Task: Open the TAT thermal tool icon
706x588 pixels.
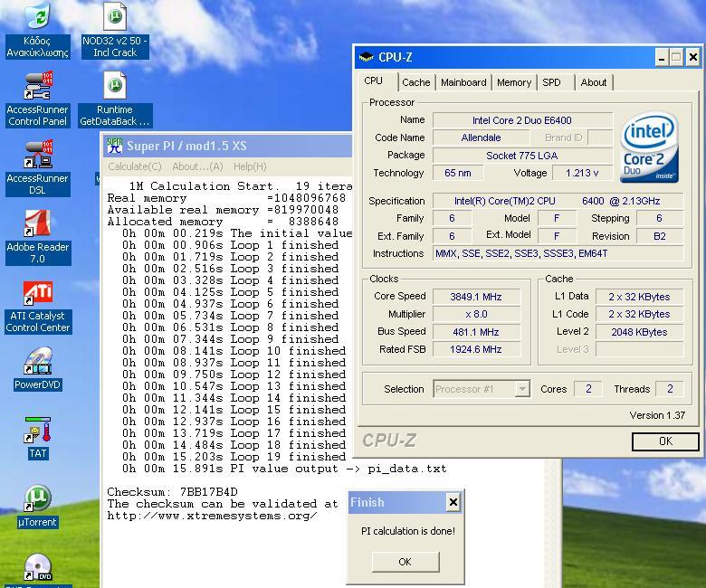Action: coord(38,438)
